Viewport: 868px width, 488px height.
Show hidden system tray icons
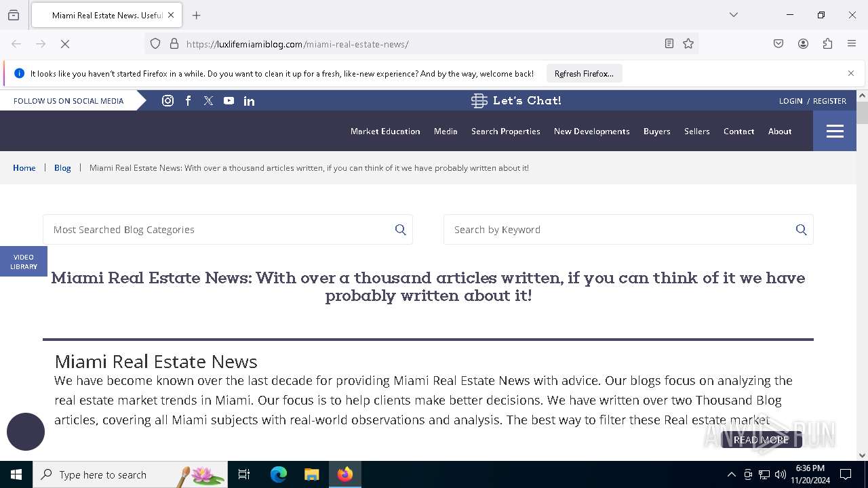pyautogui.click(x=731, y=474)
